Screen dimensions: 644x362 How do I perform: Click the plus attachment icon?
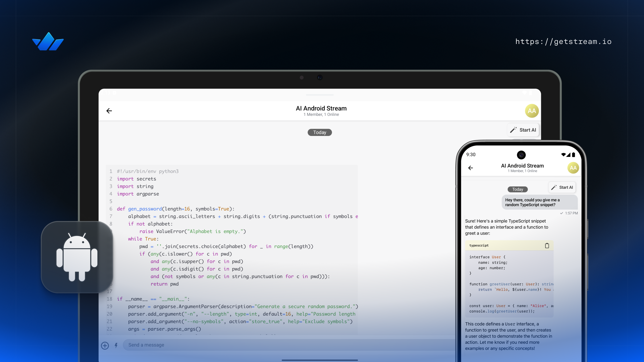click(105, 345)
